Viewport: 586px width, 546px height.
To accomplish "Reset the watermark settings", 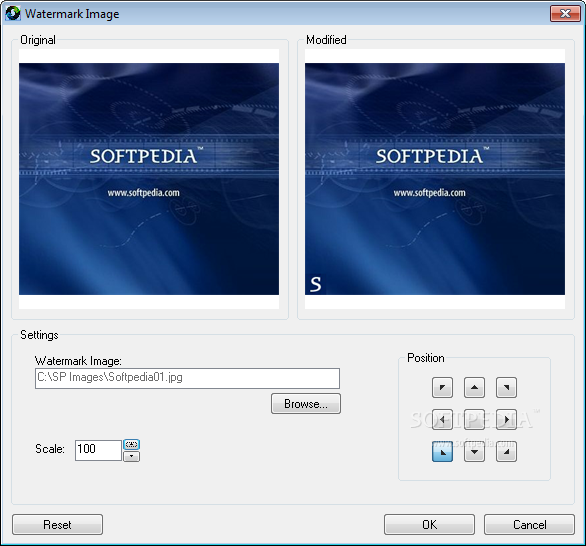I will [x=57, y=525].
